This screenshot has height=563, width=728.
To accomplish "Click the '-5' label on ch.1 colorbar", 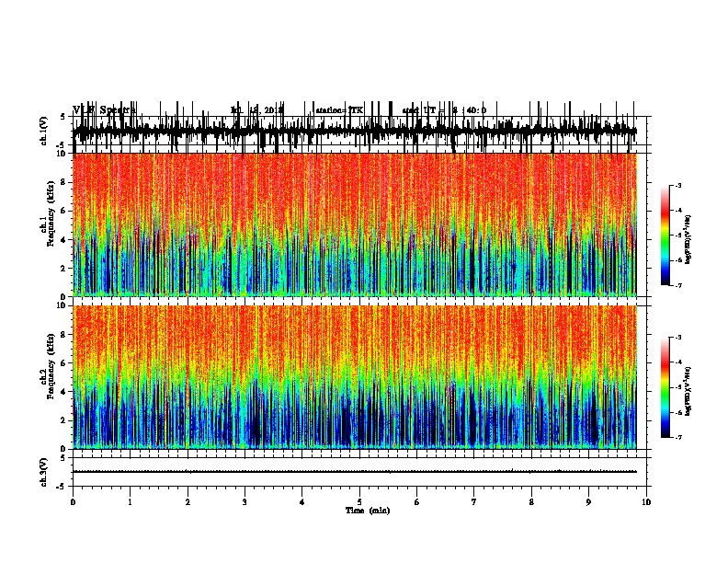I will [x=678, y=236].
